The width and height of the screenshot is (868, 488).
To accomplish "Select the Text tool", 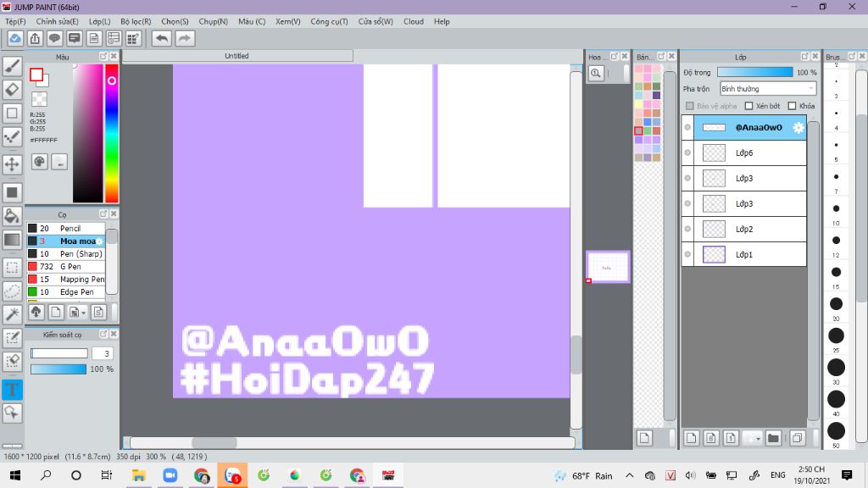I will [12, 390].
